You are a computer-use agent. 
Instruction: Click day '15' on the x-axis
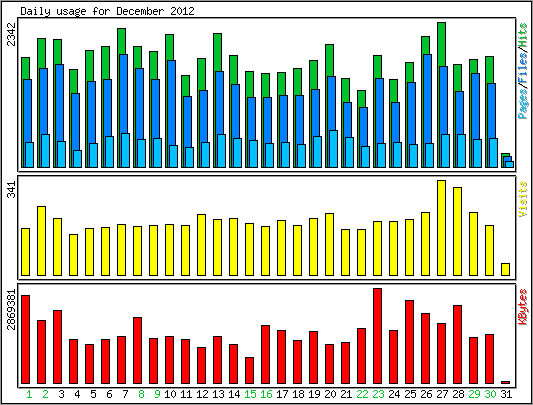251,394
